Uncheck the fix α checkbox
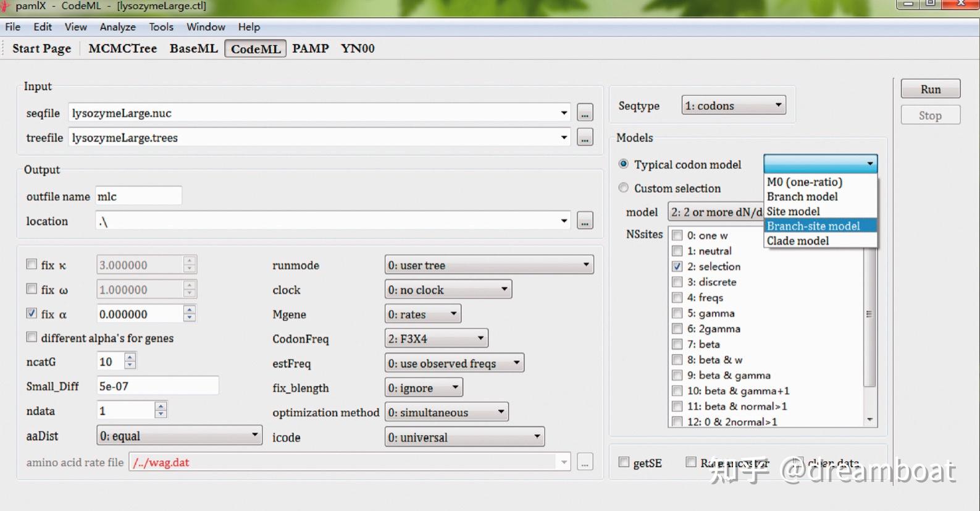980x511 pixels. click(x=31, y=313)
